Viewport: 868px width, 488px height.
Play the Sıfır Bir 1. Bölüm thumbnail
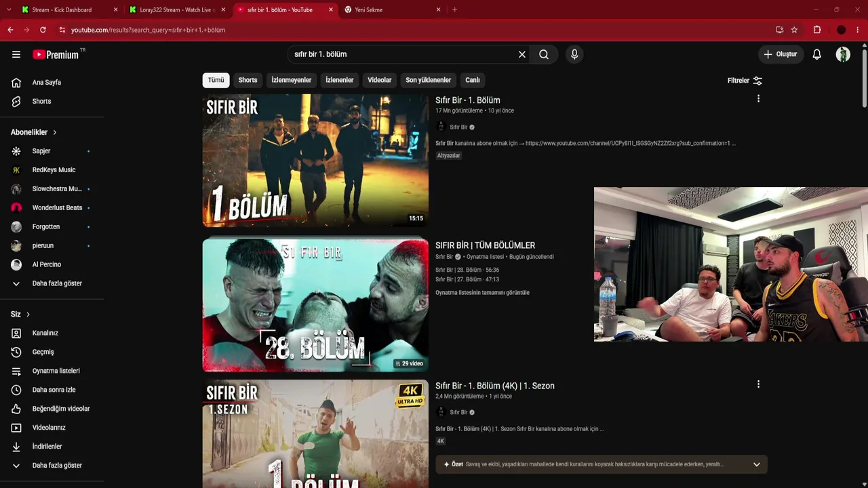pyautogui.click(x=315, y=161)
